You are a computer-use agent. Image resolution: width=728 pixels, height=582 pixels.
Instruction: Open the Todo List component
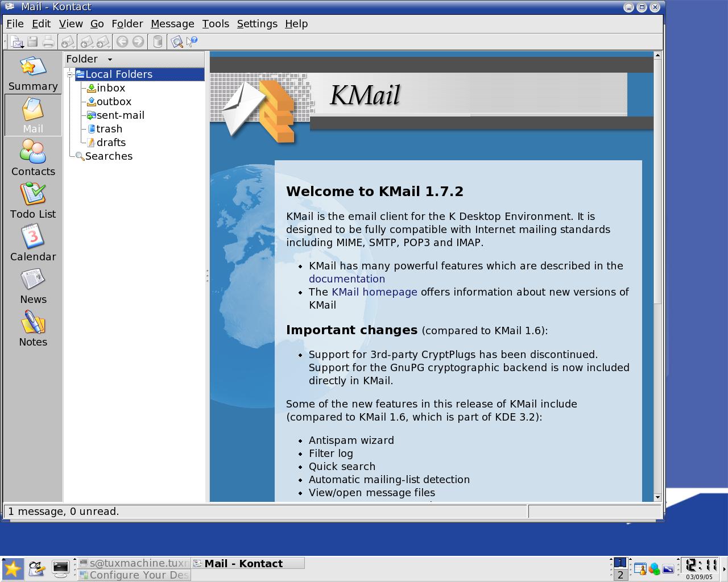[x=33, y=201]
